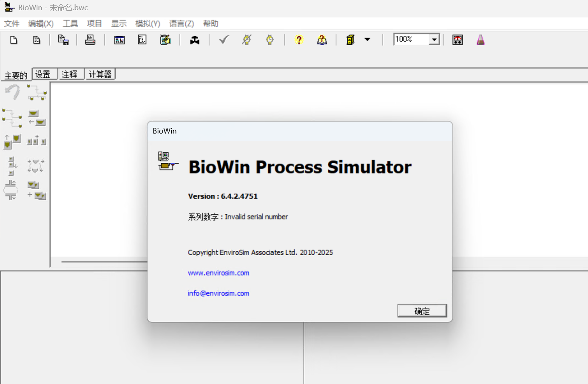
Task: Click the Copyright EnviroSim Associates text
Action: pyautogui.click(x=260, y=253)
